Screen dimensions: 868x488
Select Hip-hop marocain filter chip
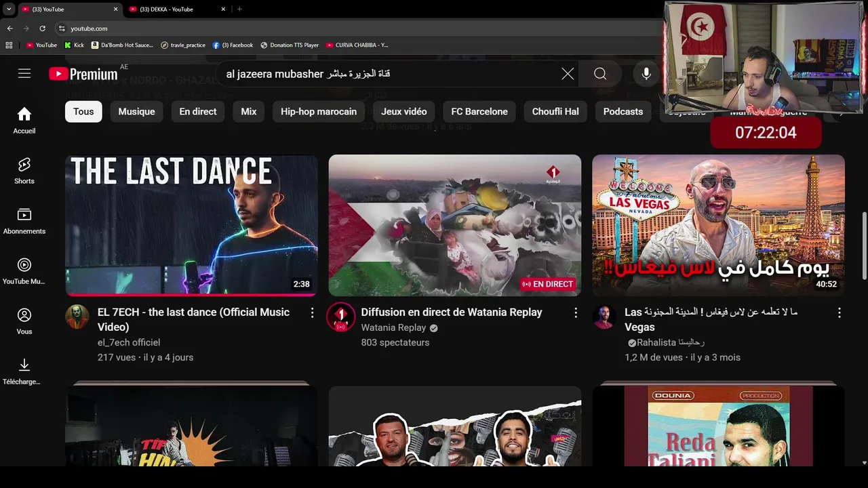pos(319,112)
